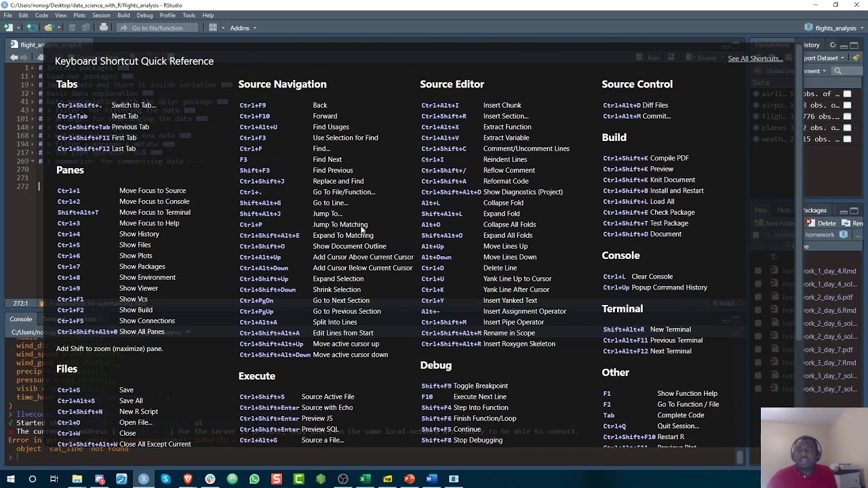The image size is (868, 488).
Task: View airlines data grid icon
Action: pyautogui.click(x=847, y=94)
